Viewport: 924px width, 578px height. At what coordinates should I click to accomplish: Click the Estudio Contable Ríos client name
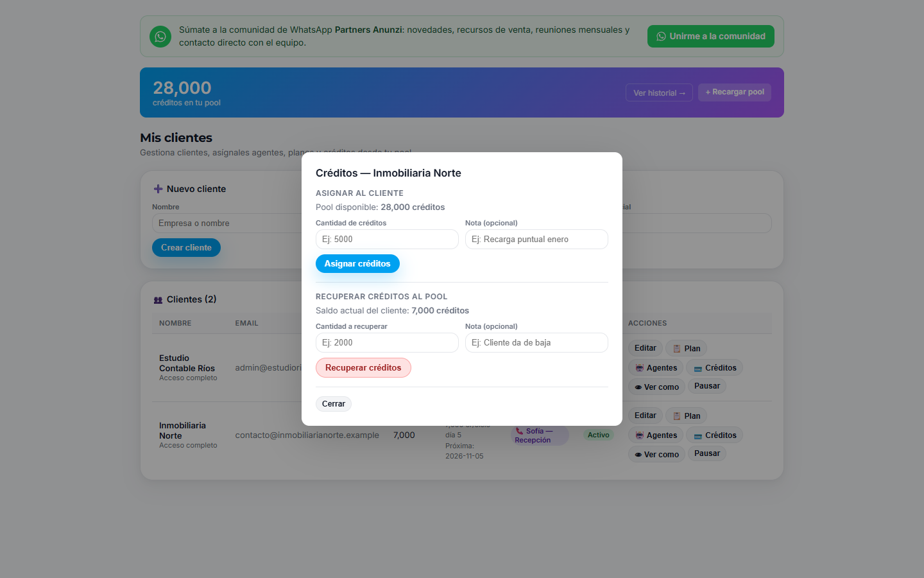click(x=187, y=363)
